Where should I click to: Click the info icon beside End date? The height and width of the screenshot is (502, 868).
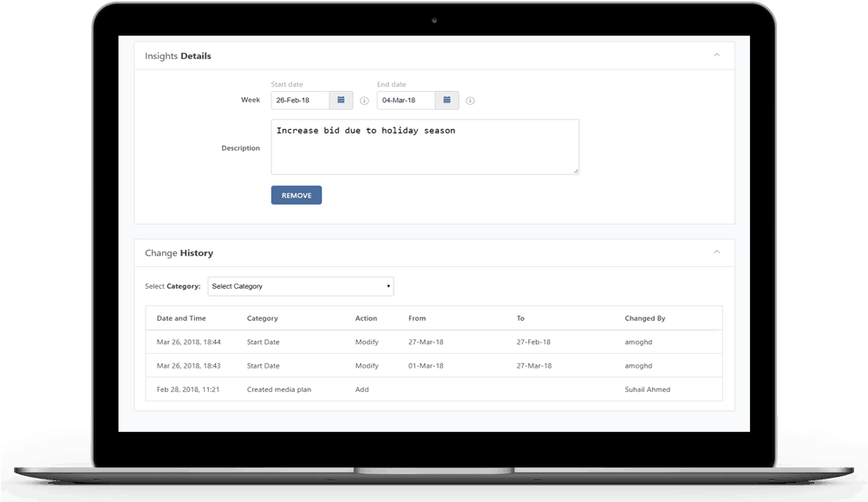pyautogui.click(x=470, y=101)
